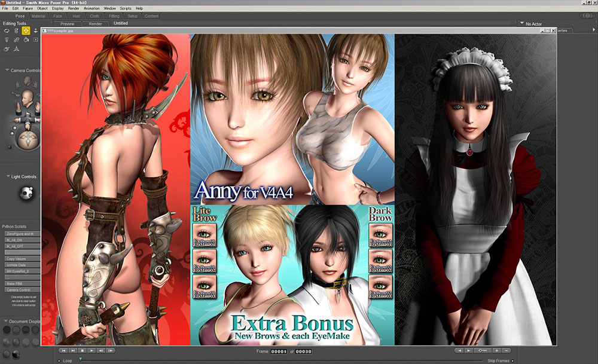This screenshot has height=364, width=598.
Task: Step back one frame
Action: click(100, 350)
